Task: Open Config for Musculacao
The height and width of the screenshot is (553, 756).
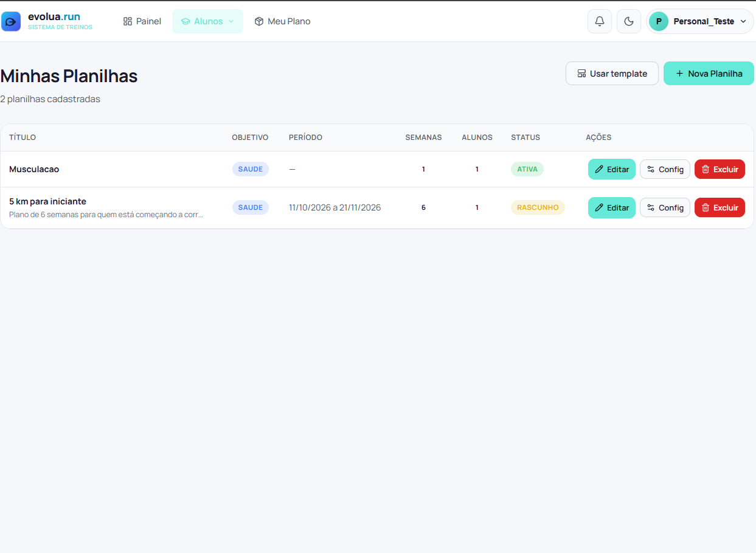Action: pyautogui.click(x=665, y=169)
